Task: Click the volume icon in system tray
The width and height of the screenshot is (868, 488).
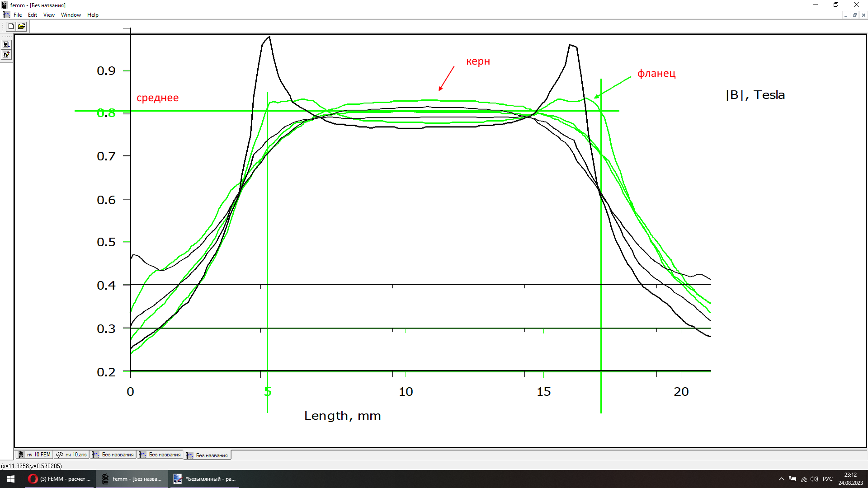Action: point(814,479)
